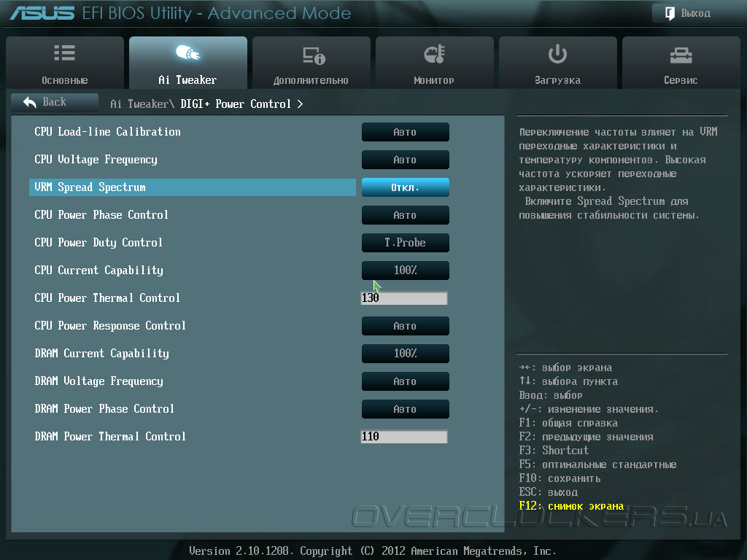Select CPU Voltage Frequency label
This screenshot has width=747, height=560.
96,160
